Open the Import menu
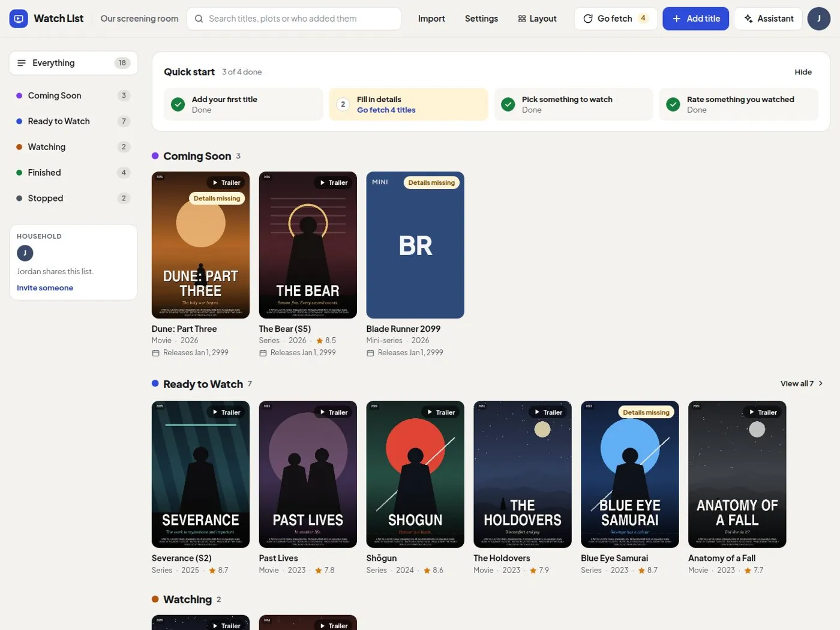This screenshot has height=630, width=840. pyautogui.click(x=431, y=19)
